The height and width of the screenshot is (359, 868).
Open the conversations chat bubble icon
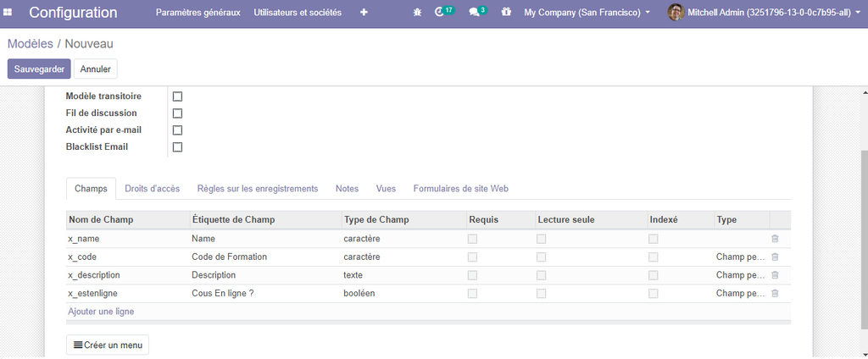tap(476, 13)
